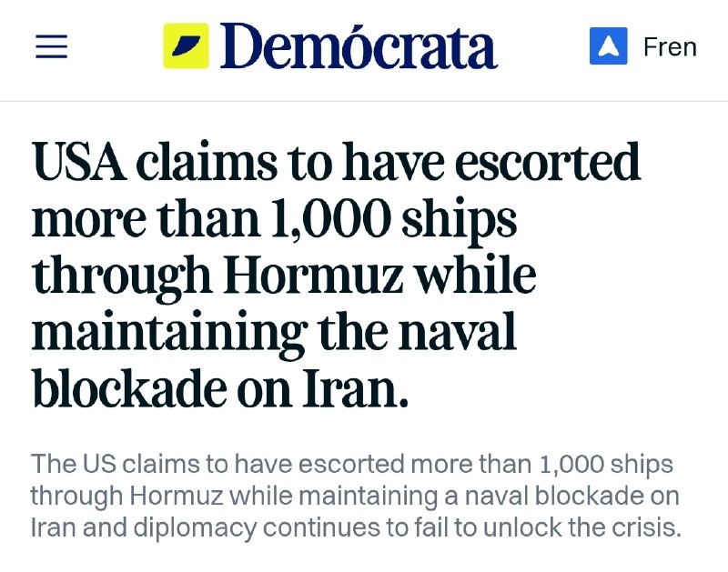Go home via the Demócrata wordmark

[x=359, y=46]
